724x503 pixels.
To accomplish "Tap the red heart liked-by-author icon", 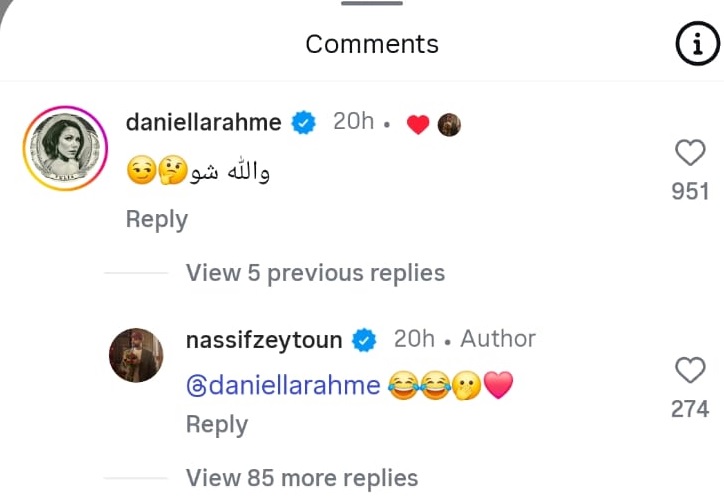I will point(418,125).
